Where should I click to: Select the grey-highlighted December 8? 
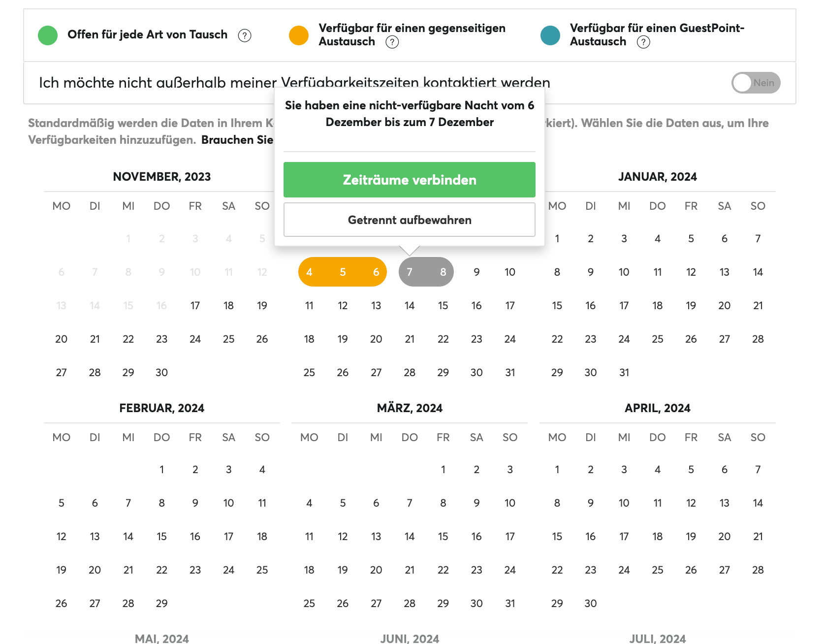point(443,272)
